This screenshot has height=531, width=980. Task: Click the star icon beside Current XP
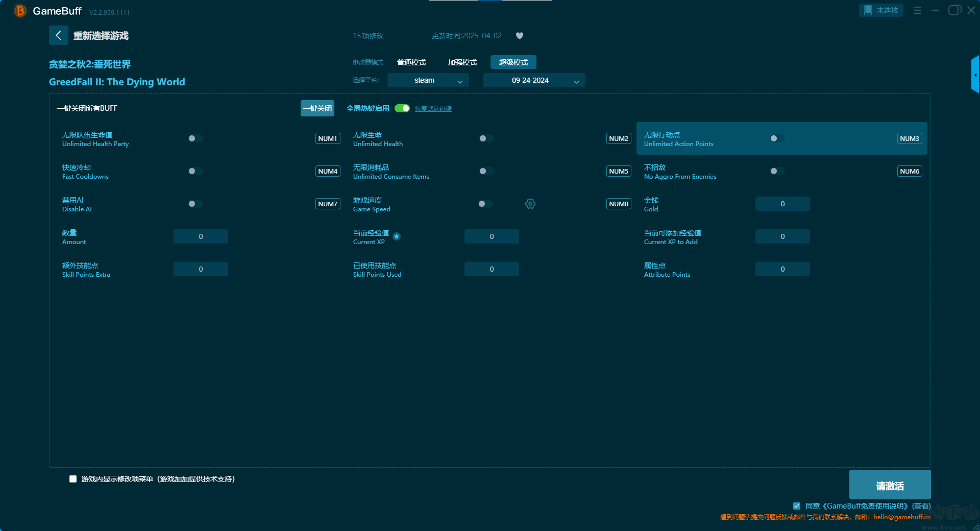pyautogui.click(x=397, y=236)
